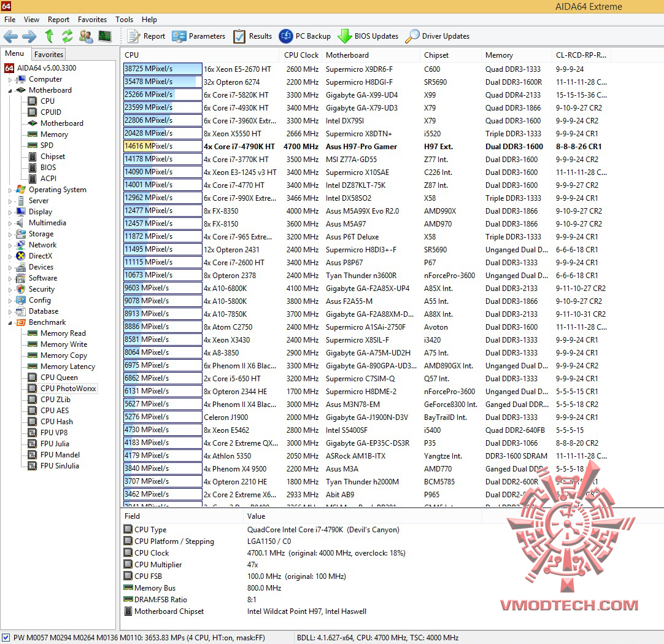Switch to the Menu tab
Screen dimensions: 664x644
tap(14, 53)
